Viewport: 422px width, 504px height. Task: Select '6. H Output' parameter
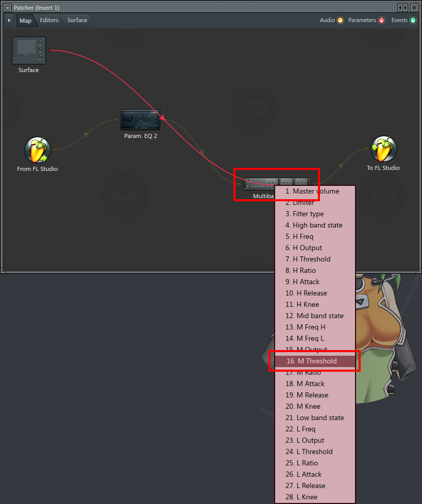(x=315, y=248)
